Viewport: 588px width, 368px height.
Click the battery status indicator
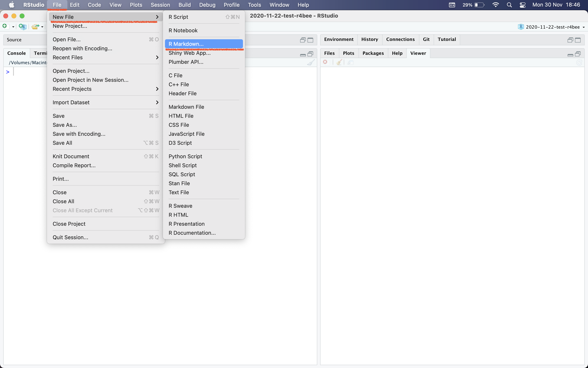tap(473, 5)
